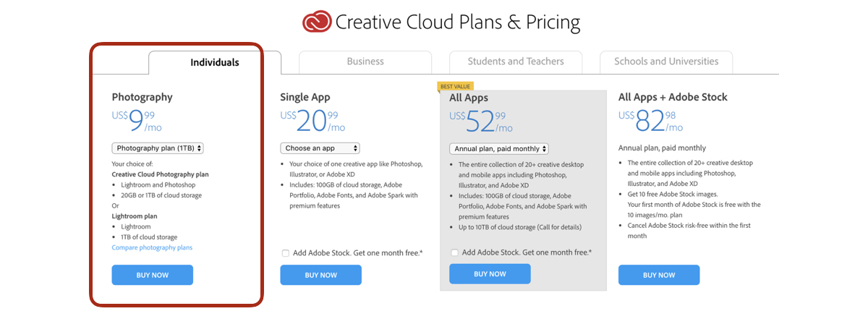Click Buy Now for the Single App plan
Viewport: 868px width, 332px height.
321,275
